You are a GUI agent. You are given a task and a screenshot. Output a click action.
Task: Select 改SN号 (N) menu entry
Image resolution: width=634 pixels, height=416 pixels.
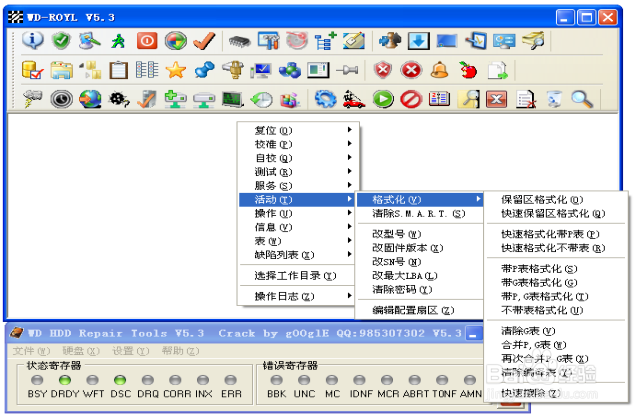[419, 262]
